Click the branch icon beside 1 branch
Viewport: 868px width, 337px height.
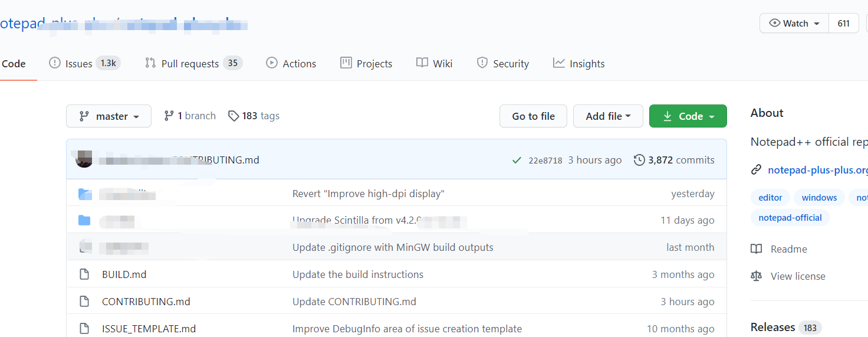click(x=169, y=116)
